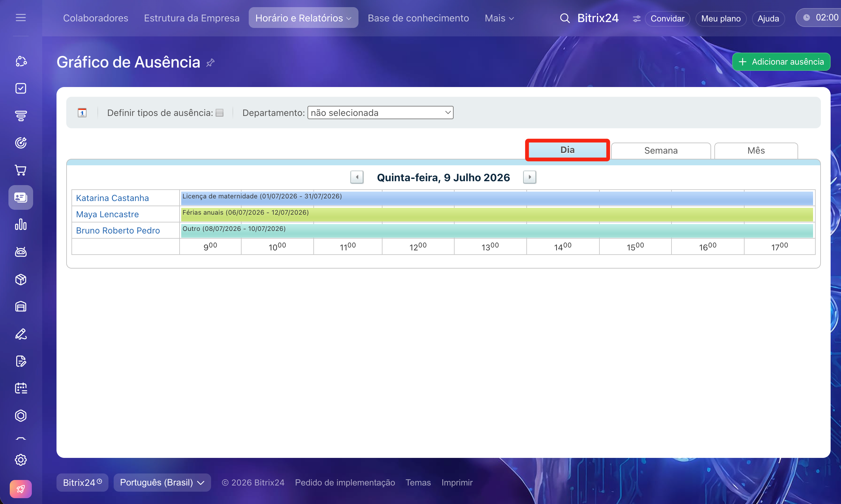The width and height of the screenshot is (841, 504).
Task: Open Bruno Roberto Pedro profile link
Action: pyautogui.click(x=118, y=231)
